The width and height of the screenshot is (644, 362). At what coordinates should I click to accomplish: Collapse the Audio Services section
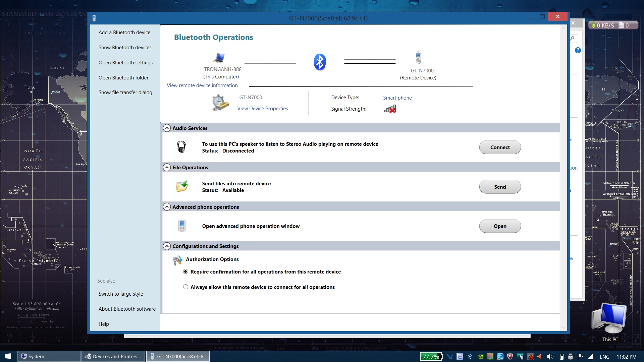(167, 128)
